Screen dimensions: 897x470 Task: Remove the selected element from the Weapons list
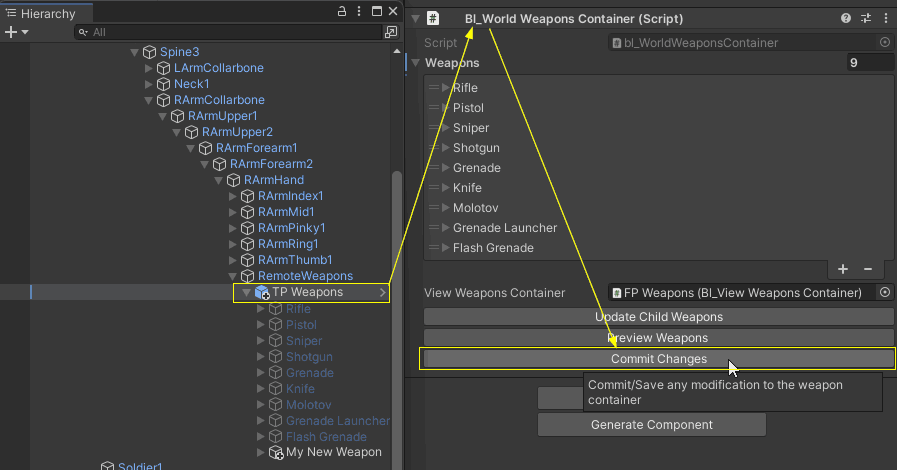[867, 269]
